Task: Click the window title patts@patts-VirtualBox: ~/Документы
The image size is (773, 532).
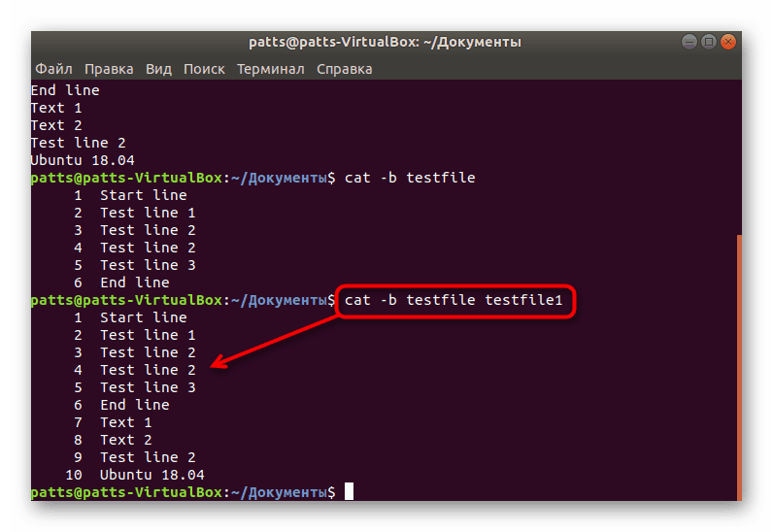Action: tap(385, 43)
